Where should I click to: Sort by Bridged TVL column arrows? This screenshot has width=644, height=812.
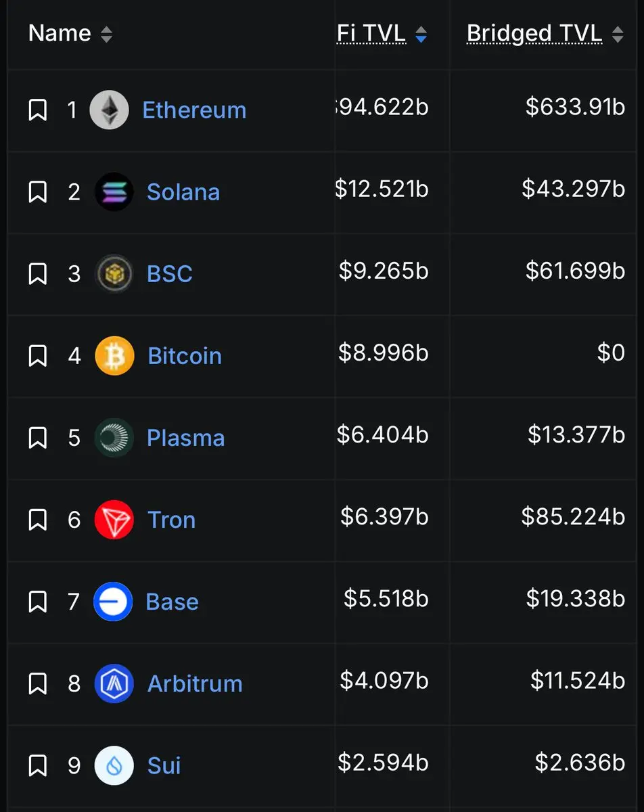617,34
